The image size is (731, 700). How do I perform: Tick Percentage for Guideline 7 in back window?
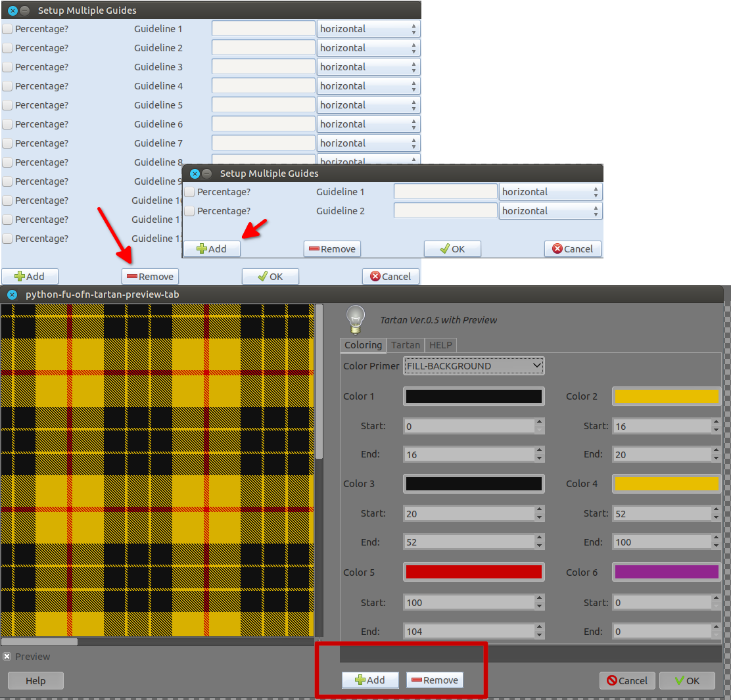7,143
